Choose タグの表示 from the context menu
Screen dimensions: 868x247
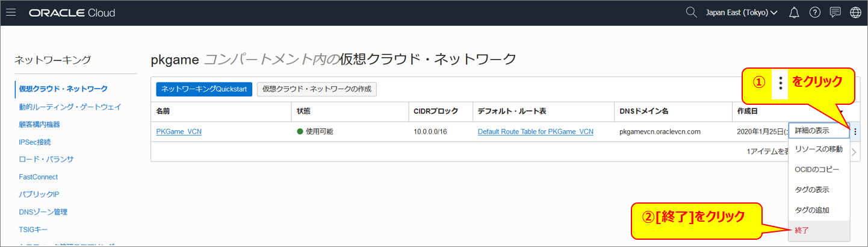pyautogui.click(x=819, y=190)
